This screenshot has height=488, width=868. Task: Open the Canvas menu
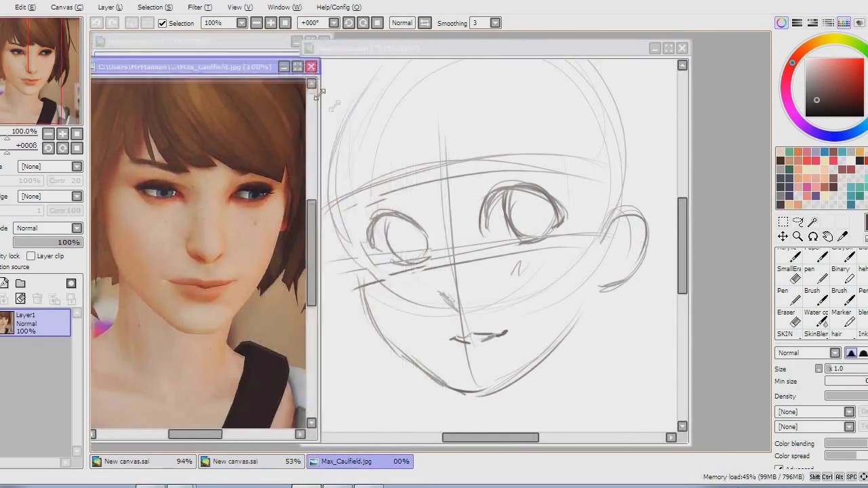[67, 7]
